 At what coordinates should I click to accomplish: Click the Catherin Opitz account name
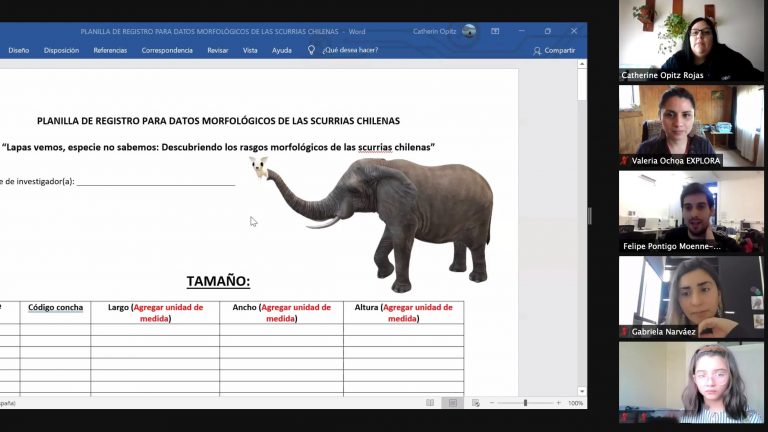[x=434, y=31]
